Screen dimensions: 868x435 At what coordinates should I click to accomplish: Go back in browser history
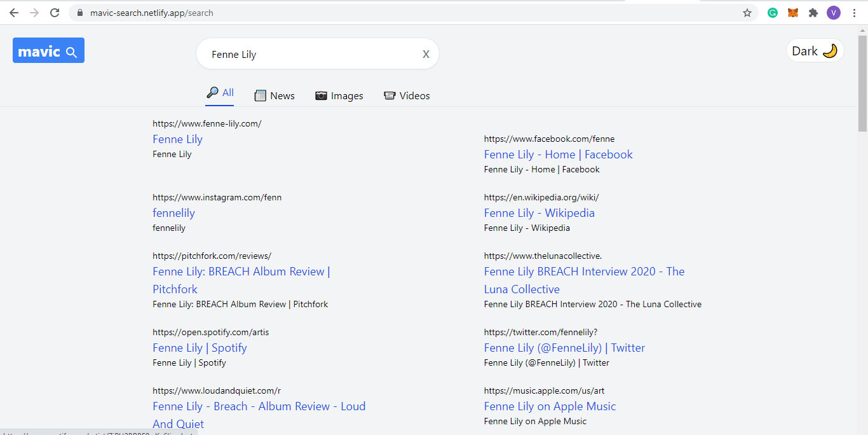point(14,13)
